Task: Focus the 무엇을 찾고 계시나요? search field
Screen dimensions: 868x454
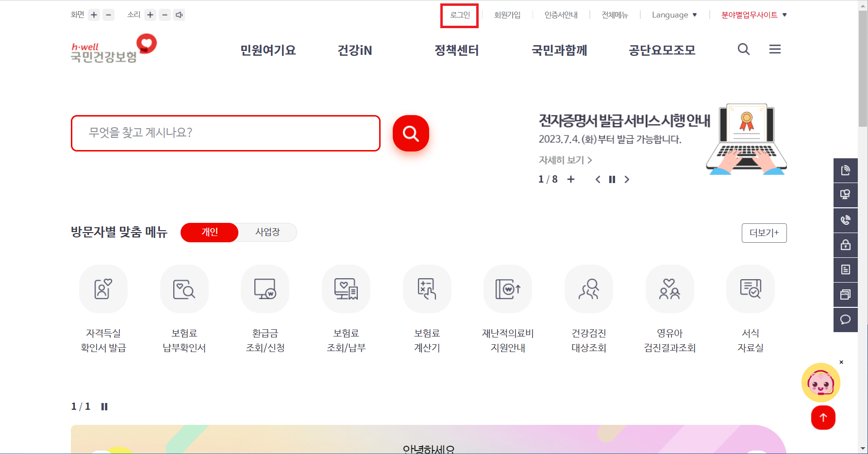Action: click(x=226, y=133)
